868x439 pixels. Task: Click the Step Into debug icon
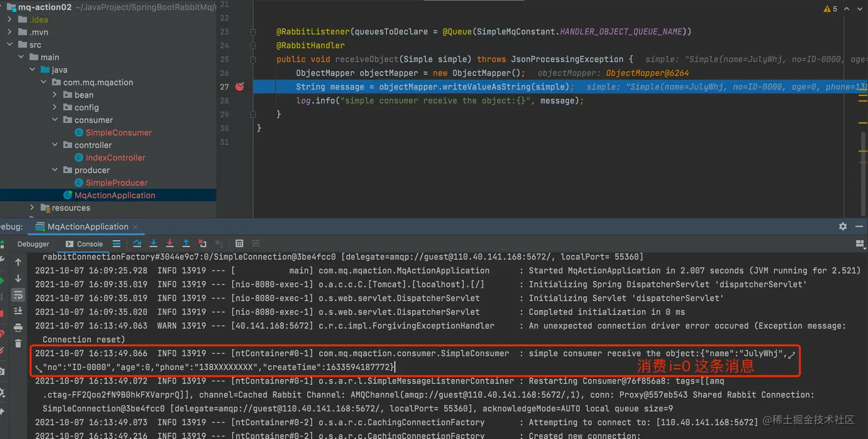[x=153, y=244]
